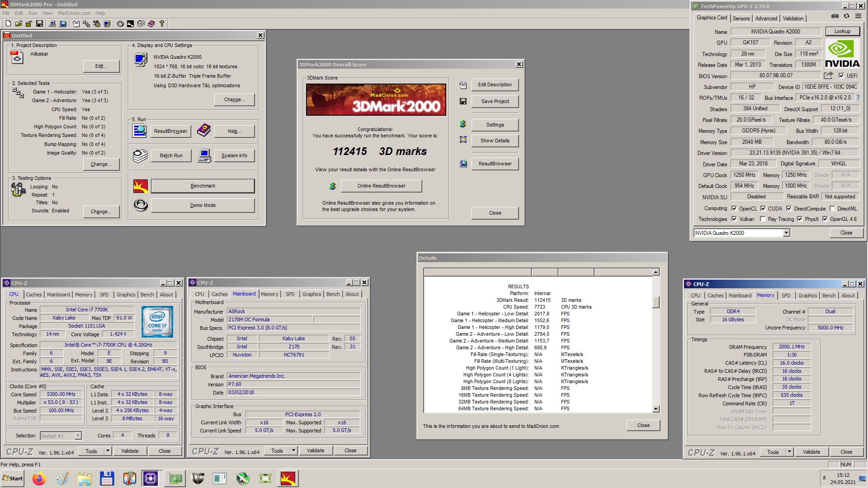Open Firefox from the taskbar
The height and width of the screenshot is (488, 868).
click(39, 478)
